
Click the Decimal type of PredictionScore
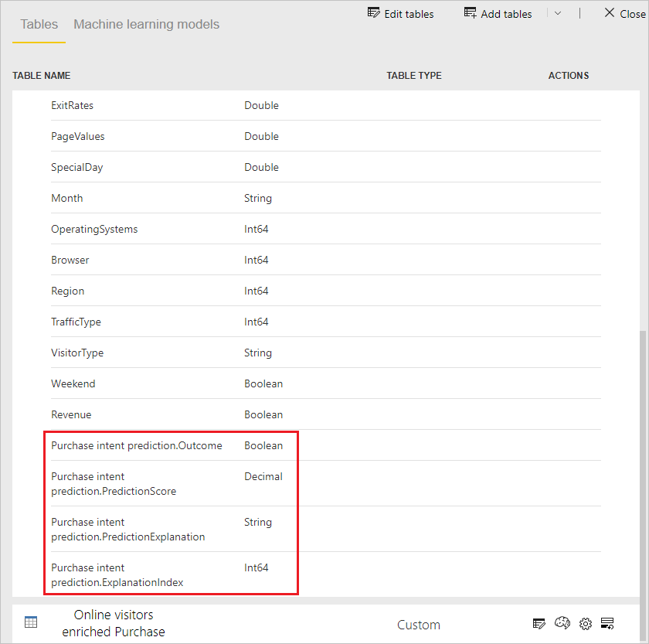pos(263,477)
